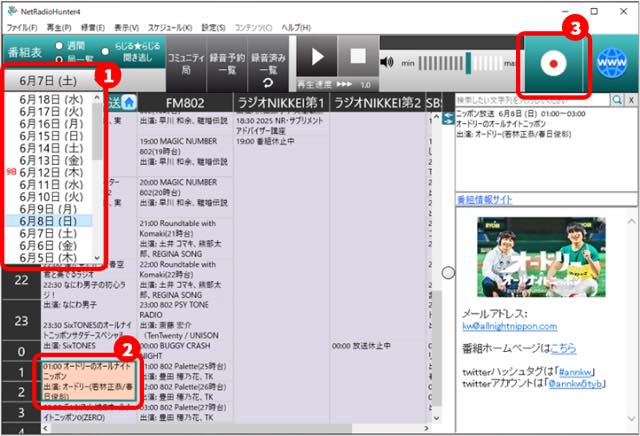
Task: Select the ラジオNIKKEI第2 station header
Action: 377,103
